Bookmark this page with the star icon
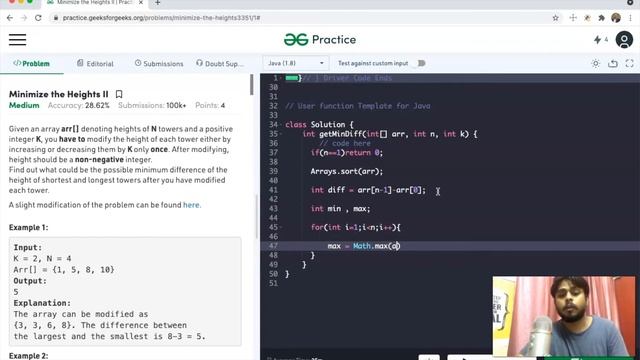This screenshot has height=360, width=640. tap(556, 18)
